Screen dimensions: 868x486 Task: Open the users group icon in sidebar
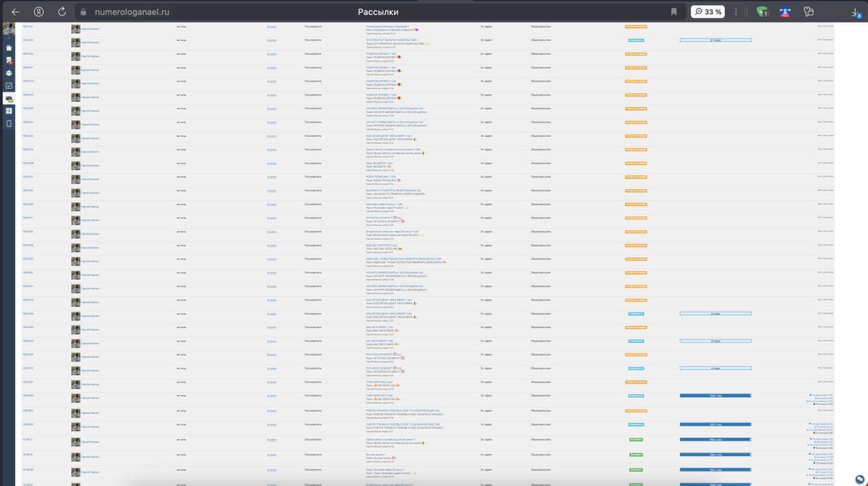click(x=8, y=73)
